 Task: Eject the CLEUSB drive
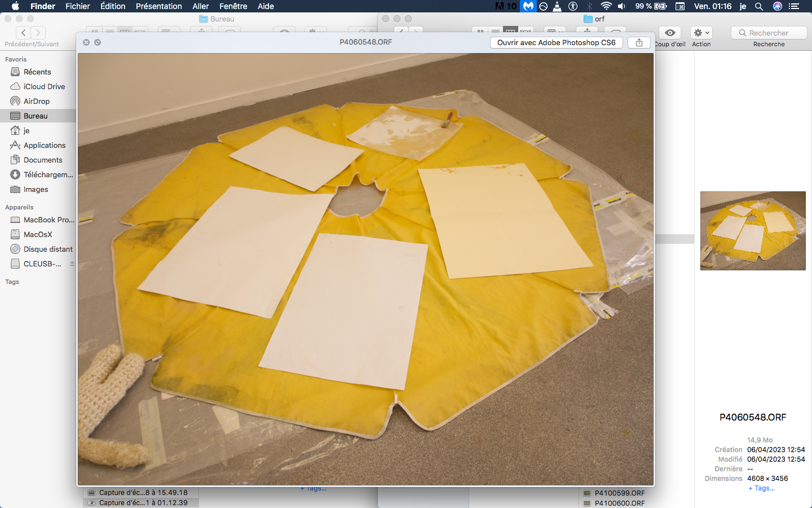click(x=72, y=264)
